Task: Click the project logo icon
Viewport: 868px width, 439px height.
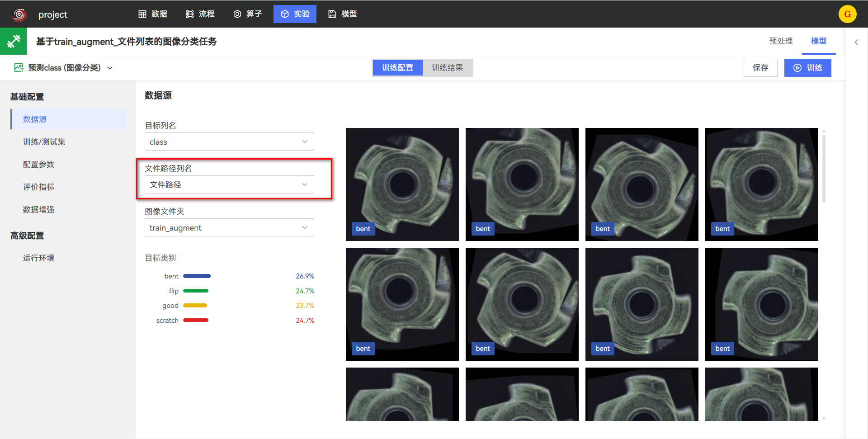Action: coord(19,14)
